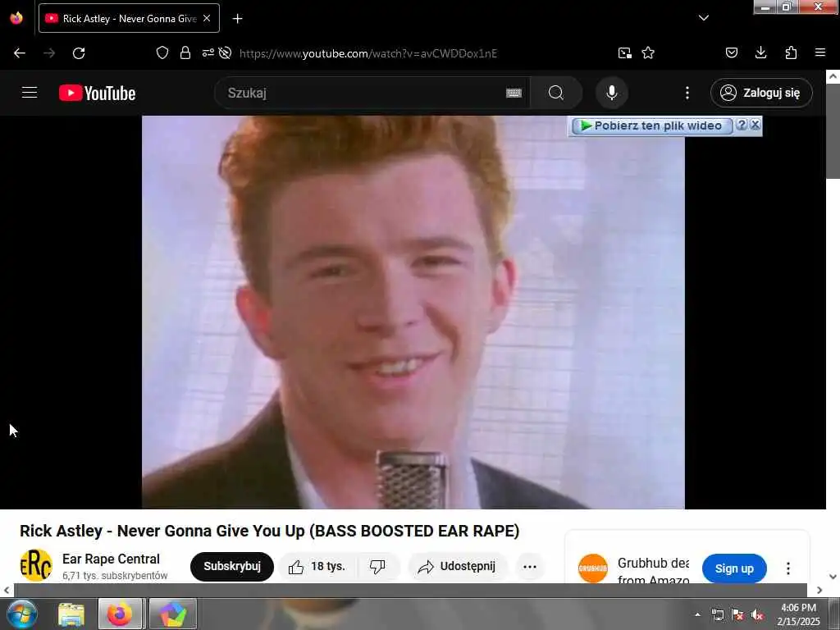
Task: Click Pobierz ten plik wideo download button
Action: [652, 126]
